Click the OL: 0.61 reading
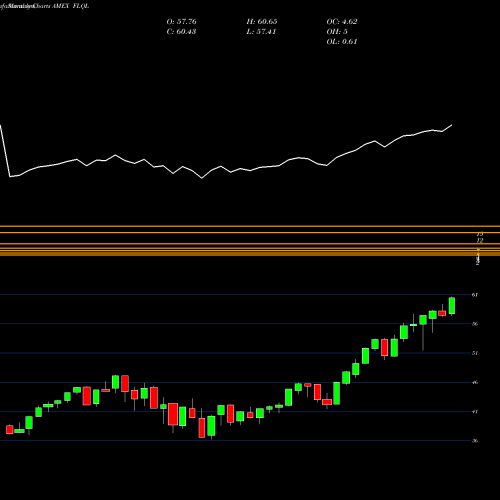Viewport: 500px width, 500px height. pyautogui.click(x=342, y=42)
